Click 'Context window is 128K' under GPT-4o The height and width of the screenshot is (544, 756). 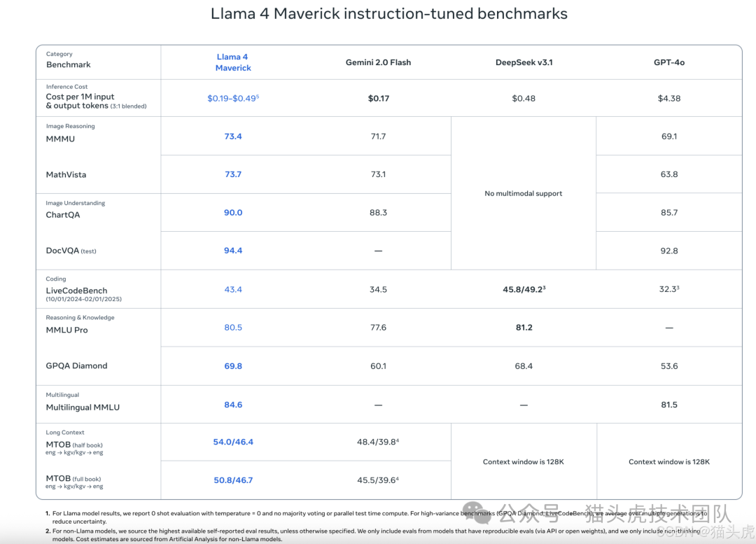pos(668,462)
